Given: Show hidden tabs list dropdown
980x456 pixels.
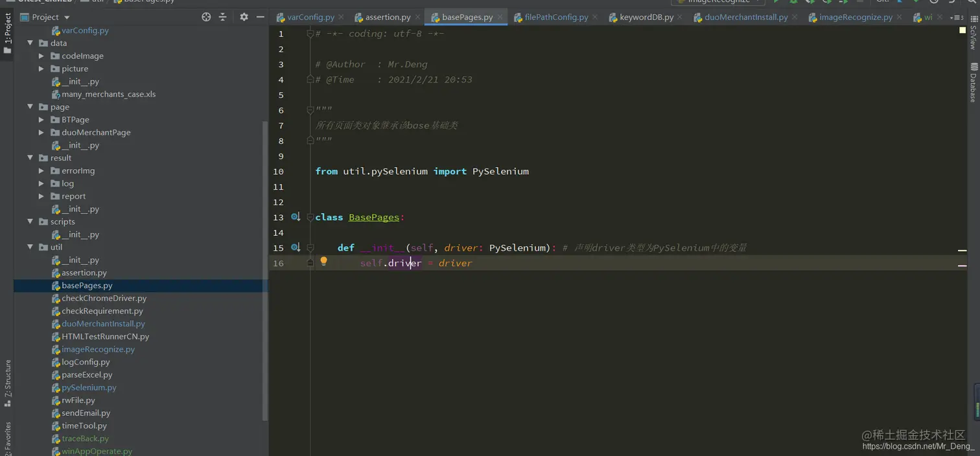Looking at the screenshot, I should click(x=956, y=17).
